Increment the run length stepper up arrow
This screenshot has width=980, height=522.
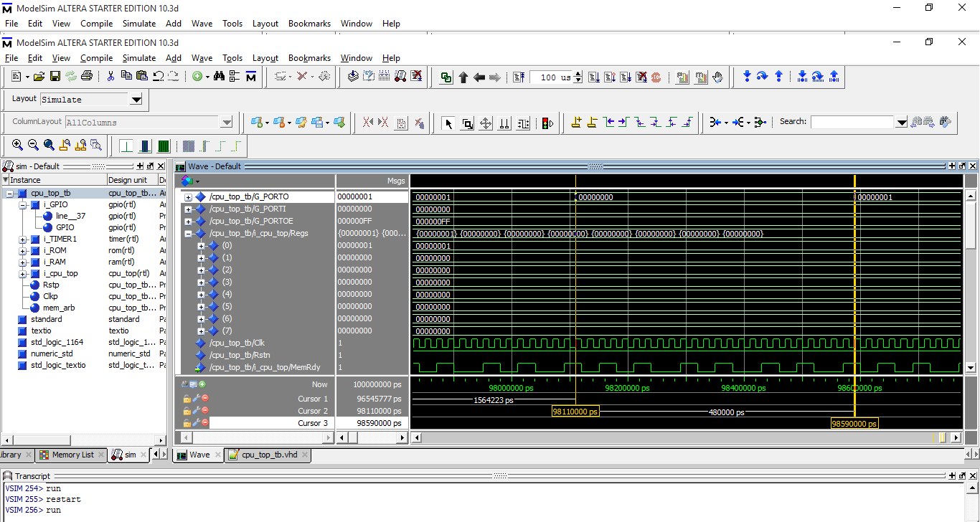click(x=578, y=74)
